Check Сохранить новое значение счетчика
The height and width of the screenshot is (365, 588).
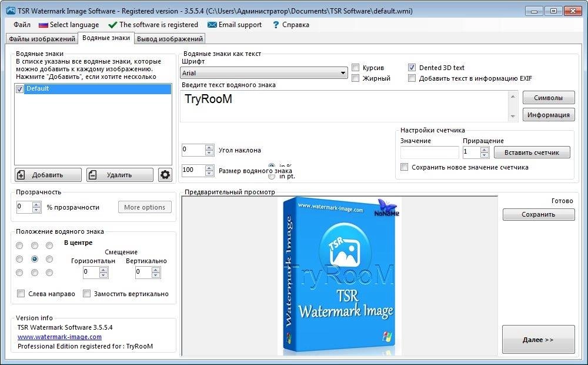[x=405, y=167]
